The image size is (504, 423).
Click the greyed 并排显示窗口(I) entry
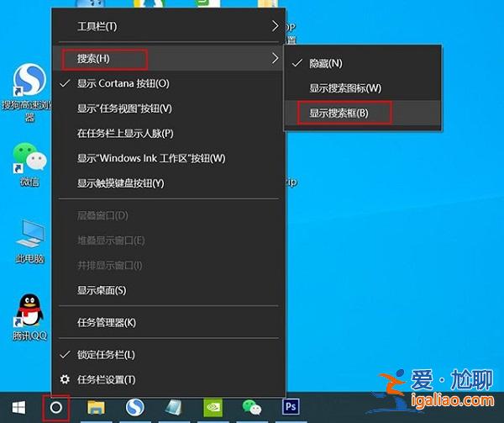point(168,266)
